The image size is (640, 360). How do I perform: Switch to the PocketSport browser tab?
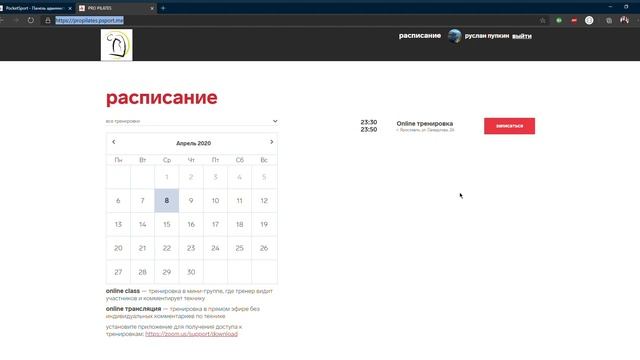tap(34, 8)
